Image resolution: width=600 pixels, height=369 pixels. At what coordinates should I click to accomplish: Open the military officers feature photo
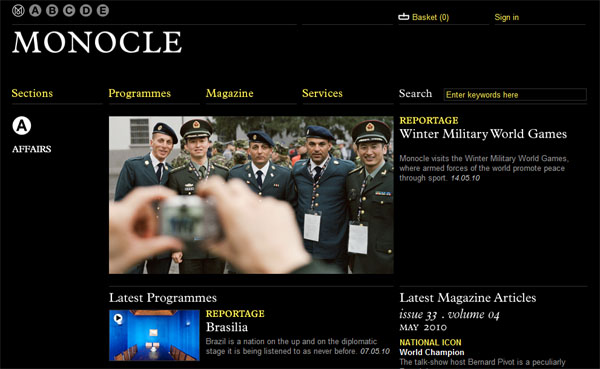point(251,195)
